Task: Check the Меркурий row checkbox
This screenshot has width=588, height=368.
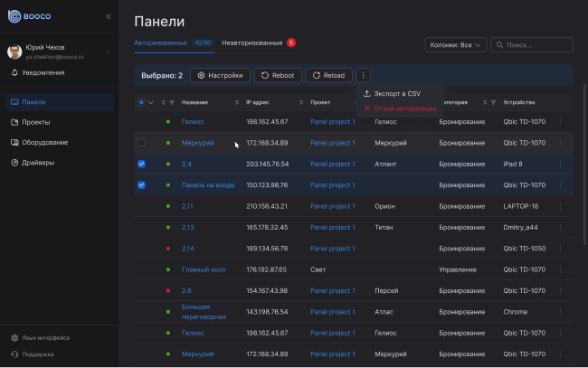Action: 141,143
